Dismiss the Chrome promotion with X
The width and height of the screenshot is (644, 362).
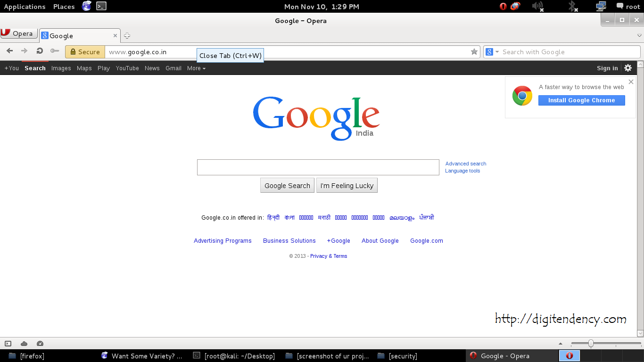click(x=631, y=82)
